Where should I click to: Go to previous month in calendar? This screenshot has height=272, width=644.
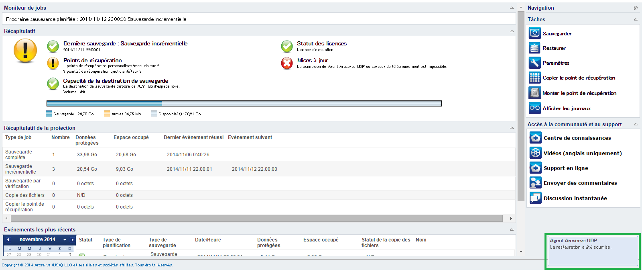tap(8, 239)
